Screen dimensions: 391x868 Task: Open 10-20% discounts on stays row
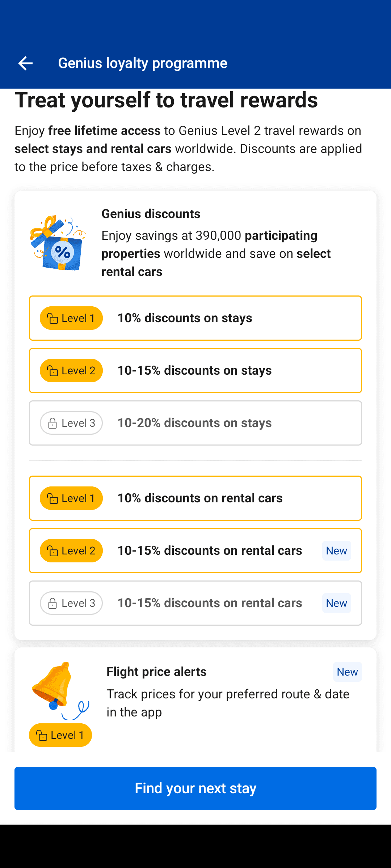pos(195,423)
